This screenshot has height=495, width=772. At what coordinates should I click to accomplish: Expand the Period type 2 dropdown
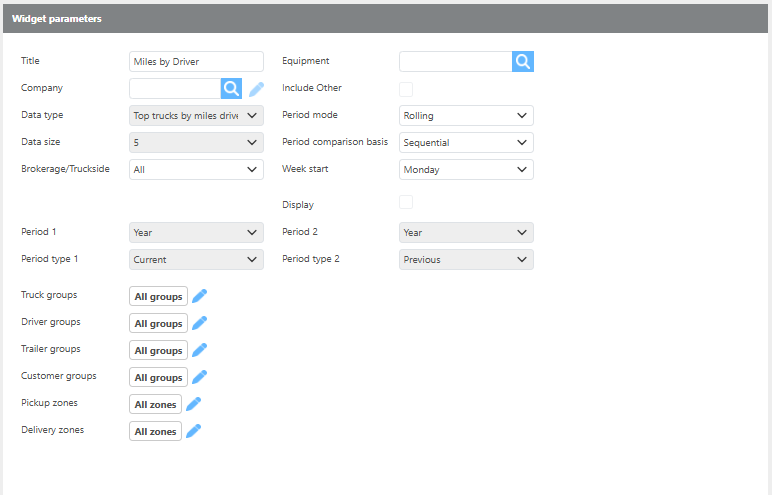[x=466, y=260]
